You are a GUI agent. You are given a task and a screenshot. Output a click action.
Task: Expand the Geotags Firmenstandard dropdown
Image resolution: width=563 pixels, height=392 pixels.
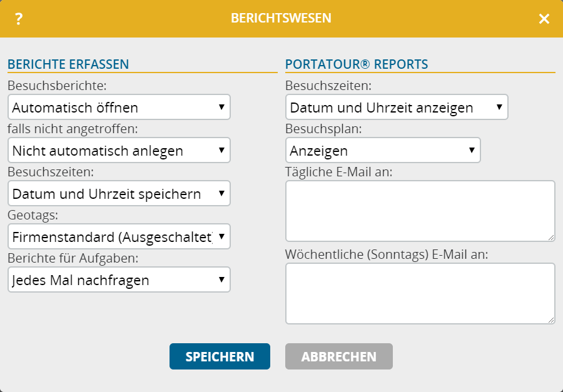pos(119,236)
